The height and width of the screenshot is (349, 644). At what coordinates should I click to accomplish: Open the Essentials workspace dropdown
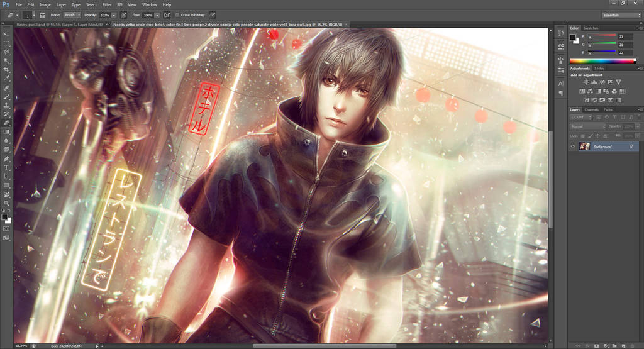coord(621,15)
